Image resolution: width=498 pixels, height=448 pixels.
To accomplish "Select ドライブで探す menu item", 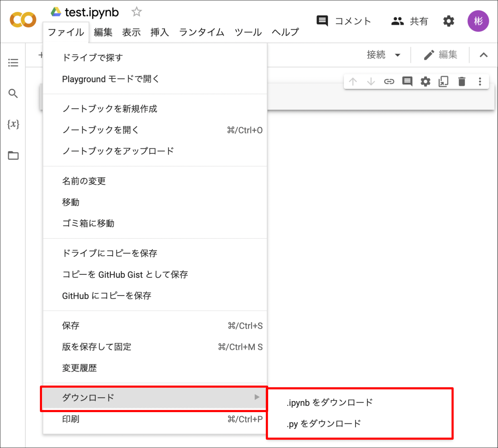I will [155, 58].
